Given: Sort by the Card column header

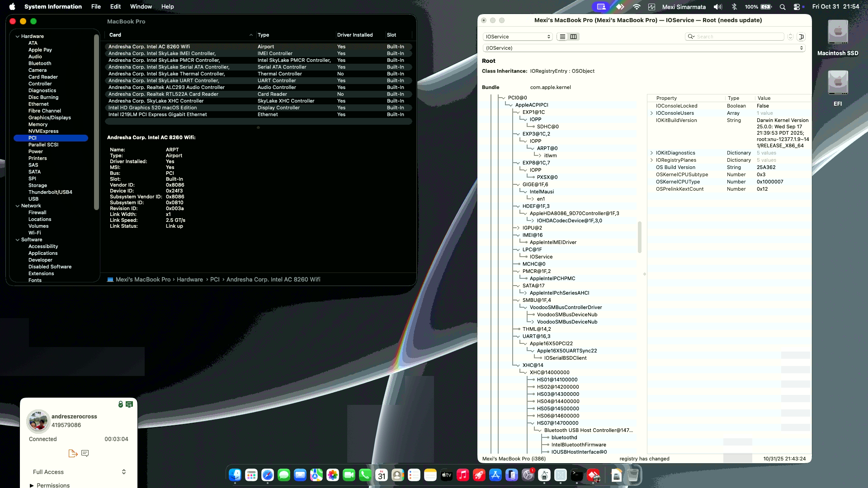Looking at the screenshot, I should click(181, 35).
